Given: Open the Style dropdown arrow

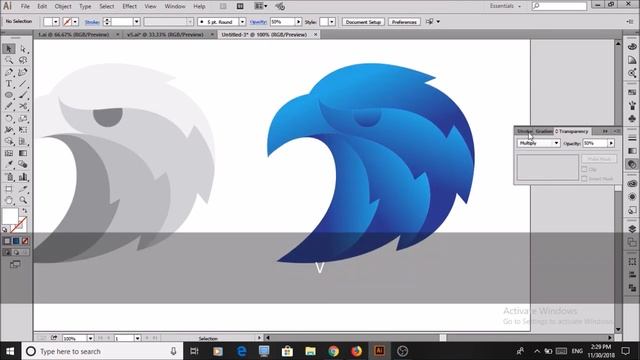Looking at the screenshot, I should (x=332, y=22).
